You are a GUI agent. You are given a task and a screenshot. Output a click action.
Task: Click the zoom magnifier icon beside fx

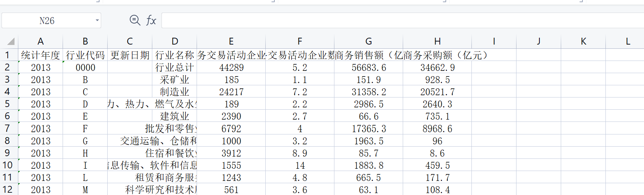tap(135, 20)
